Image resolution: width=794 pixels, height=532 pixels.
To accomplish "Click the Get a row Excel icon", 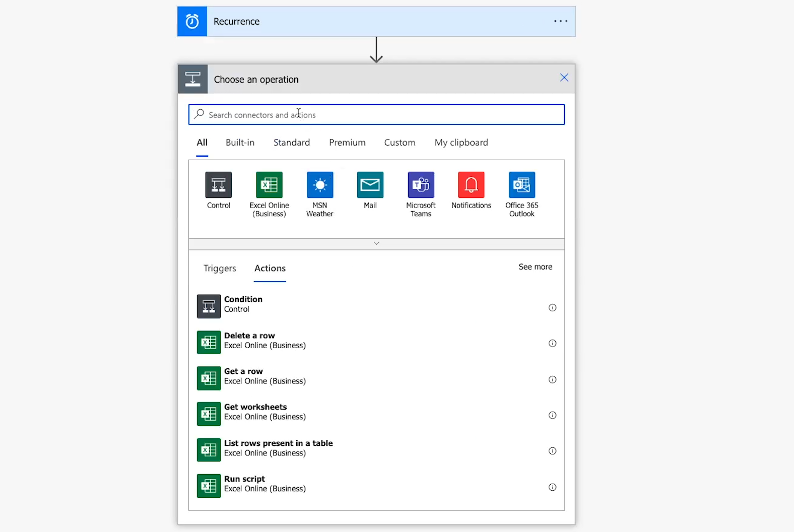I will coord(209,378).
